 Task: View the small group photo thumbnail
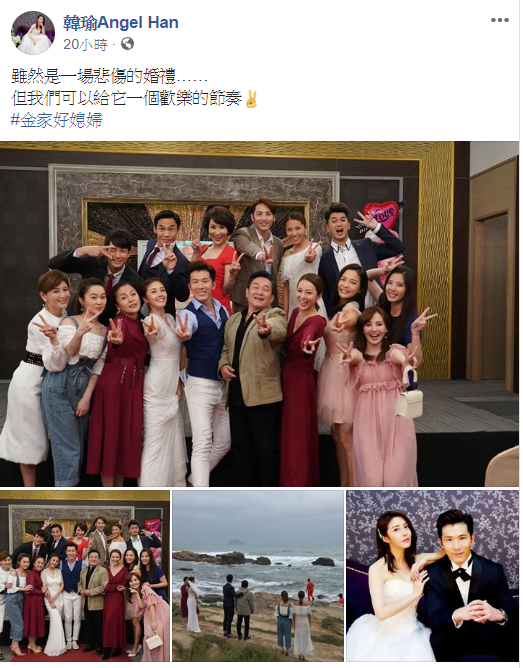(x=85, y=576)
